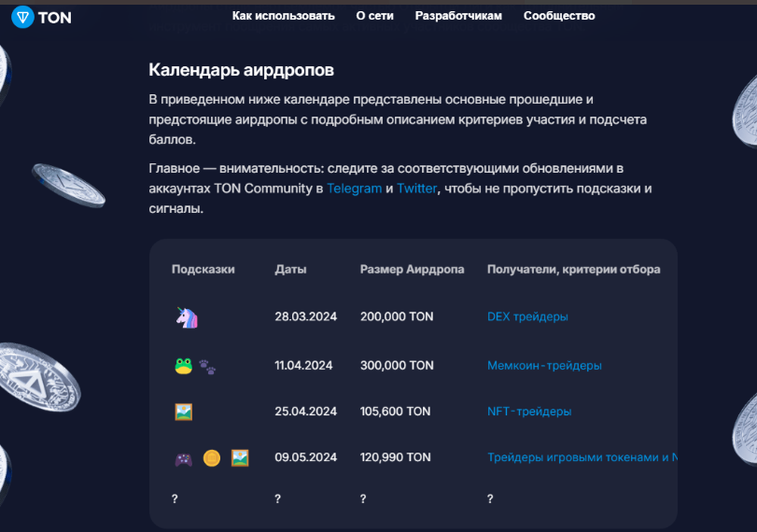The height and width of the screenshot is (532, 757).
Task: Click the question mark under Получатели column
Action: 490,499
